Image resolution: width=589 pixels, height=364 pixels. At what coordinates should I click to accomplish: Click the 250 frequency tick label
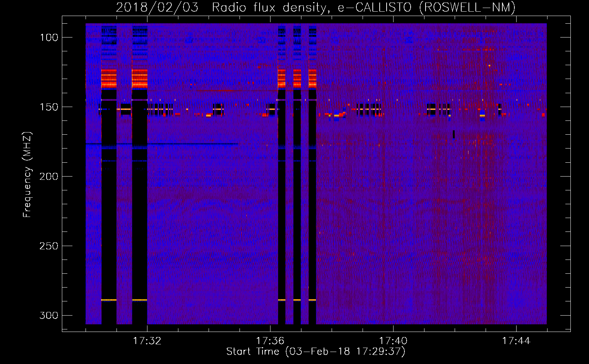[49, 246]
